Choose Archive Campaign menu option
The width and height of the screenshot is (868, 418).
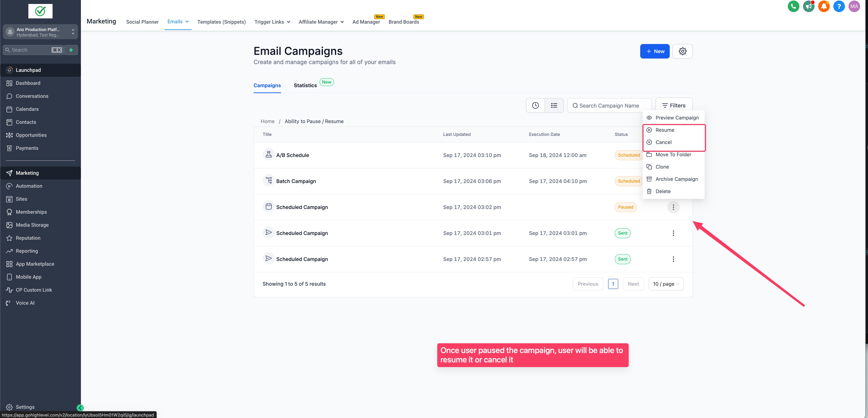click(676, 179)
